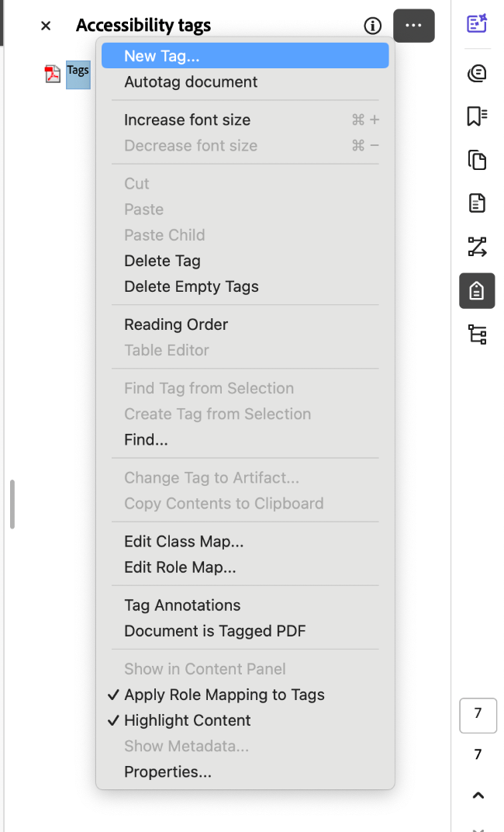
Task: Open the Comments panel icon
Action: (x=476, y=73)
